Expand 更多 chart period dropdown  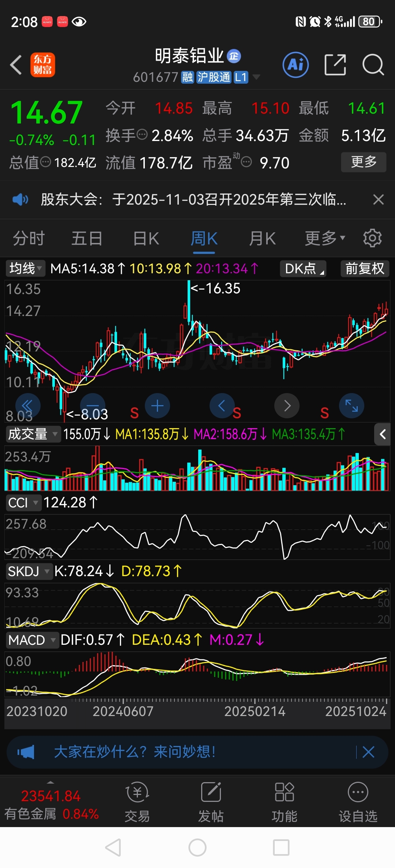(x=325, y=239)
